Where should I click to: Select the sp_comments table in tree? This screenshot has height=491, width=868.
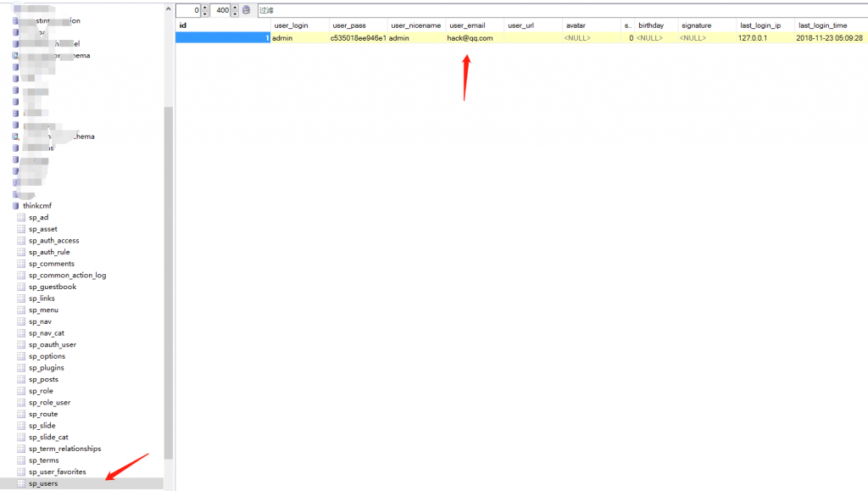tap(51, 264)
